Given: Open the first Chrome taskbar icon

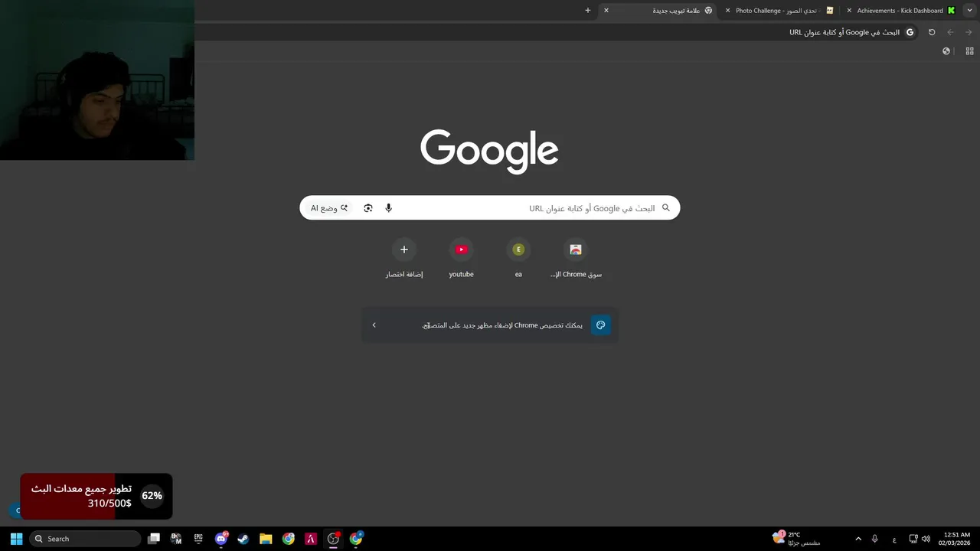Looking at the screenshot, I should tap(289, 539).
